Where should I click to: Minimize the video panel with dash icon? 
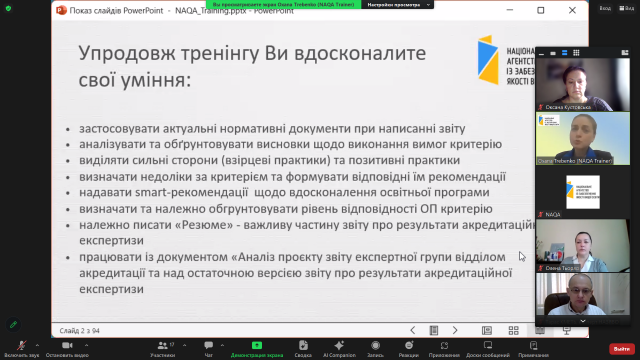541,53
